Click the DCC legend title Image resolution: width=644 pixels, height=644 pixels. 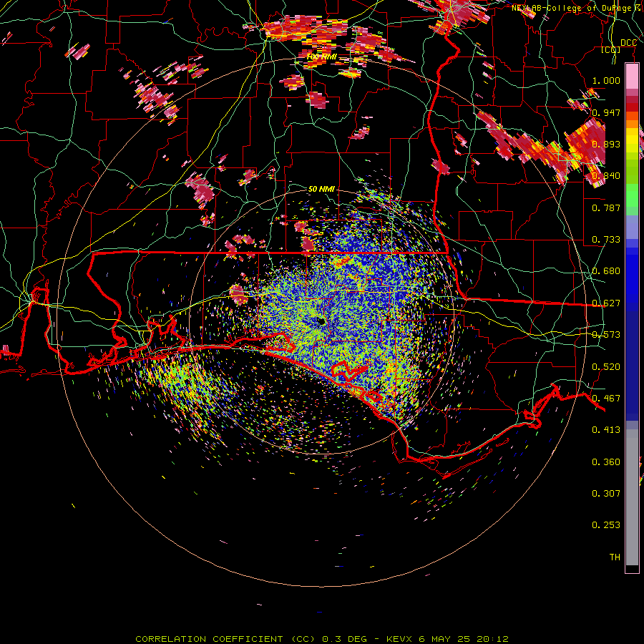(x=628, y=43)
